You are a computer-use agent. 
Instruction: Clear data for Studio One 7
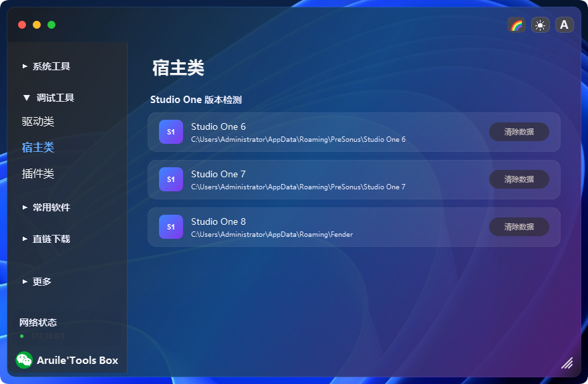[519, 179]
